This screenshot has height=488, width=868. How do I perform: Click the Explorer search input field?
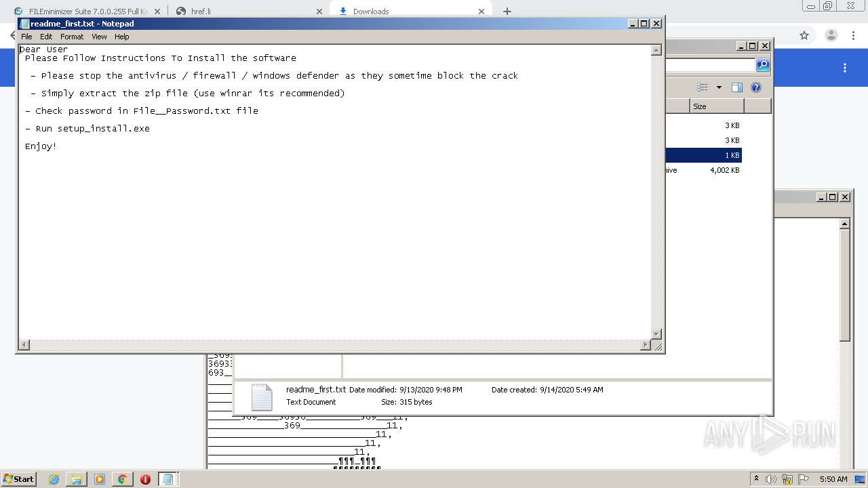(x=710, y=65)
